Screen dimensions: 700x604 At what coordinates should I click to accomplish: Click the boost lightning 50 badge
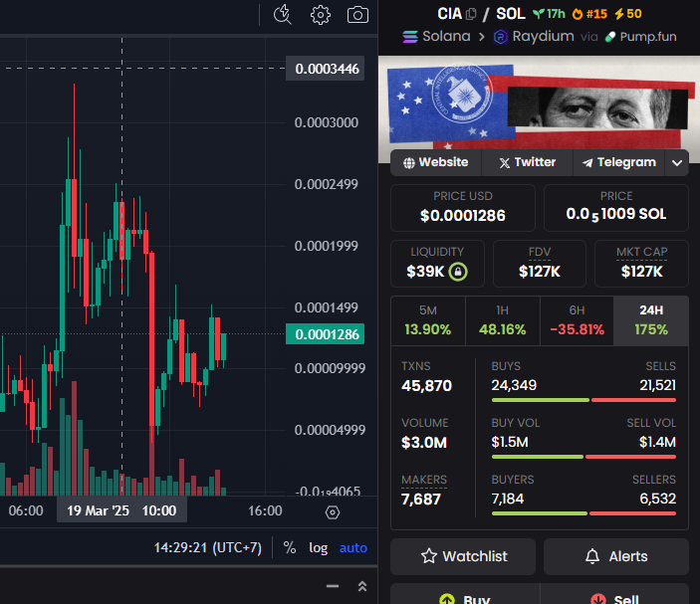point(628,14)
